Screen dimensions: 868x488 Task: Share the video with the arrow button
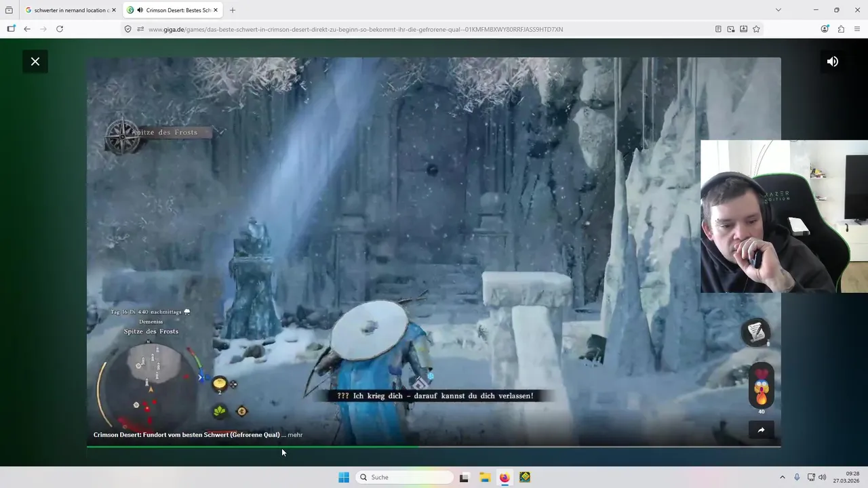coord(761,430)
